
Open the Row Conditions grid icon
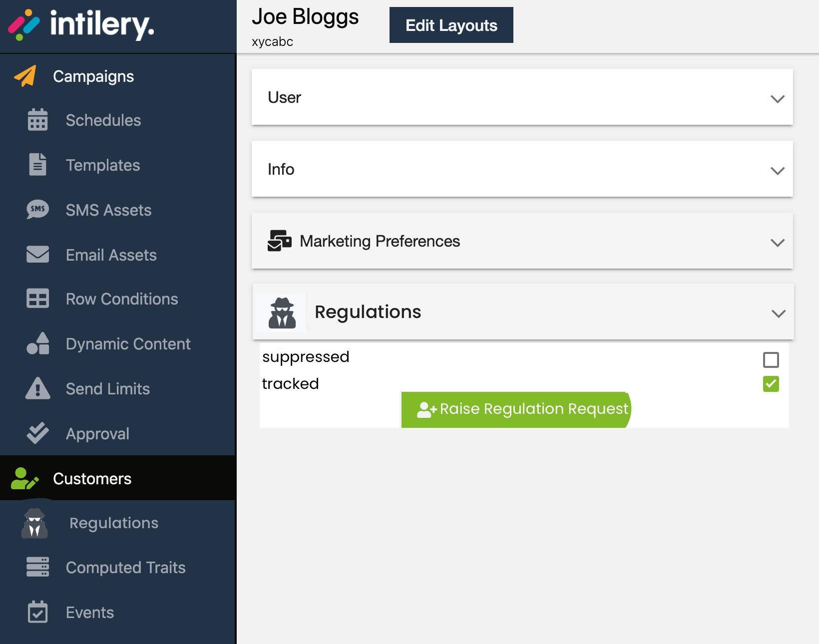click(x=37, y=299)
